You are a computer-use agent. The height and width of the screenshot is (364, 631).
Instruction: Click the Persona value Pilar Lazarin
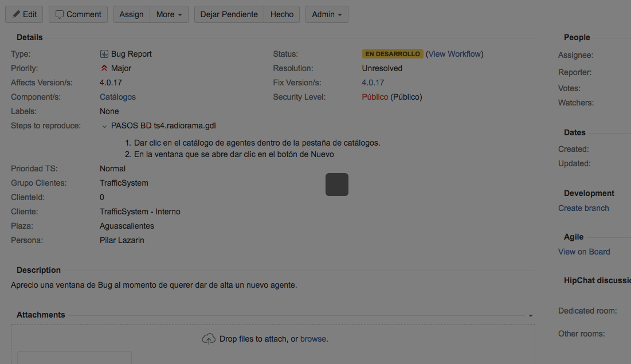coord(122,240)
